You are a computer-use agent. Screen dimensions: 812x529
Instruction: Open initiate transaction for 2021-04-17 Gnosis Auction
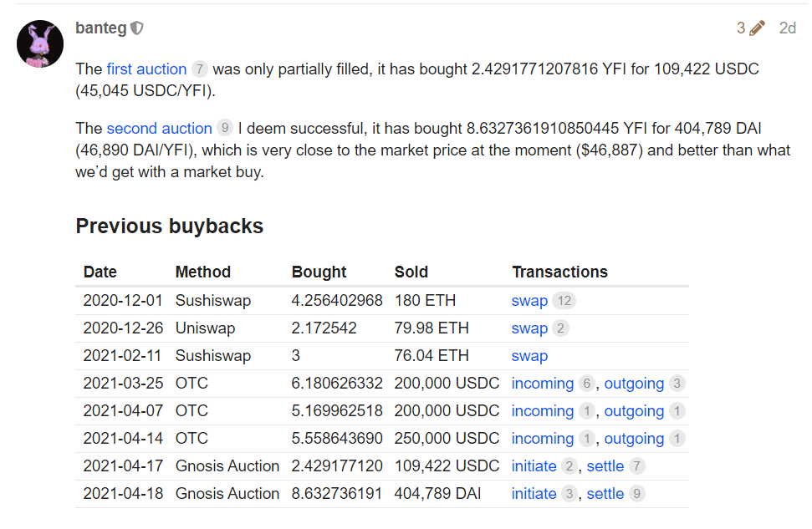click(x=534, y=466)
